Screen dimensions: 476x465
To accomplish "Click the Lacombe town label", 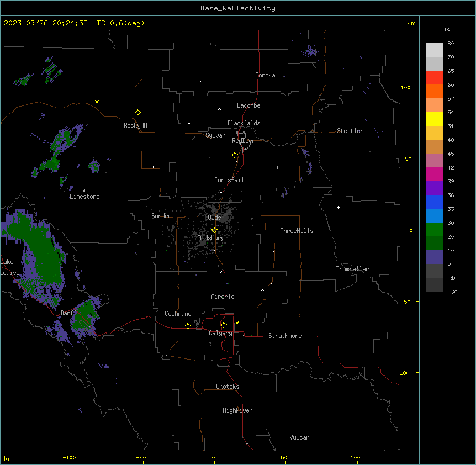I will [248, 105].
